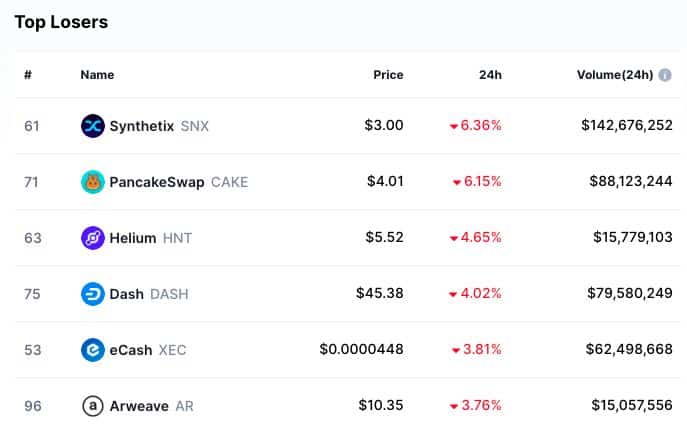Click the Volume(24h) info icon
Screen dimensions: 687x429
(x=665, y=75)
